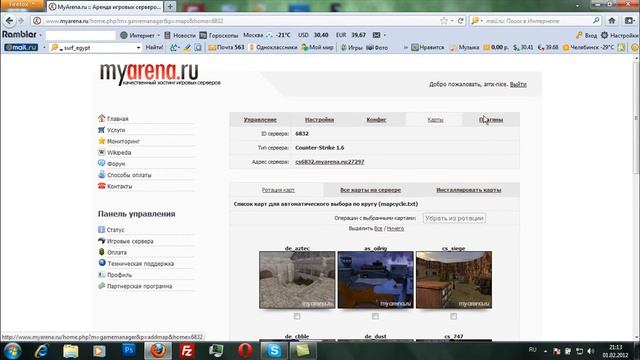The width and height of the screenshot is (640, 360).
Task: Select the Все карты на сервере sub-tab
Action: (370, 190)
